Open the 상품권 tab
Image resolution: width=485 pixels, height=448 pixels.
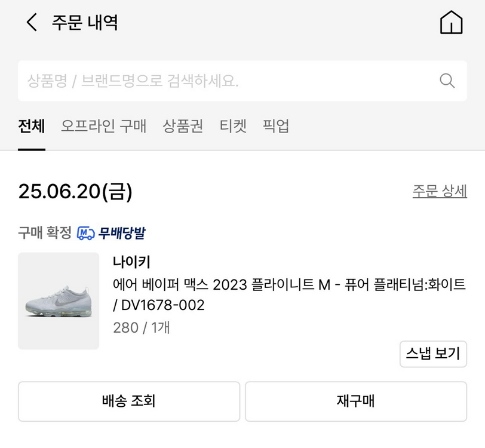pyautogui.click(x=183, y=125)
